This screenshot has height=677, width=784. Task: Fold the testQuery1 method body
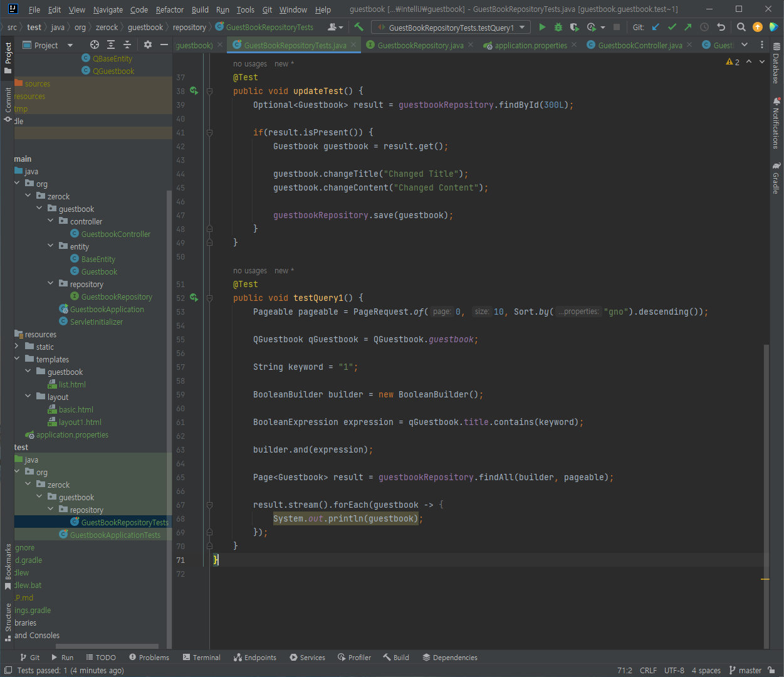tap(209, 298)
